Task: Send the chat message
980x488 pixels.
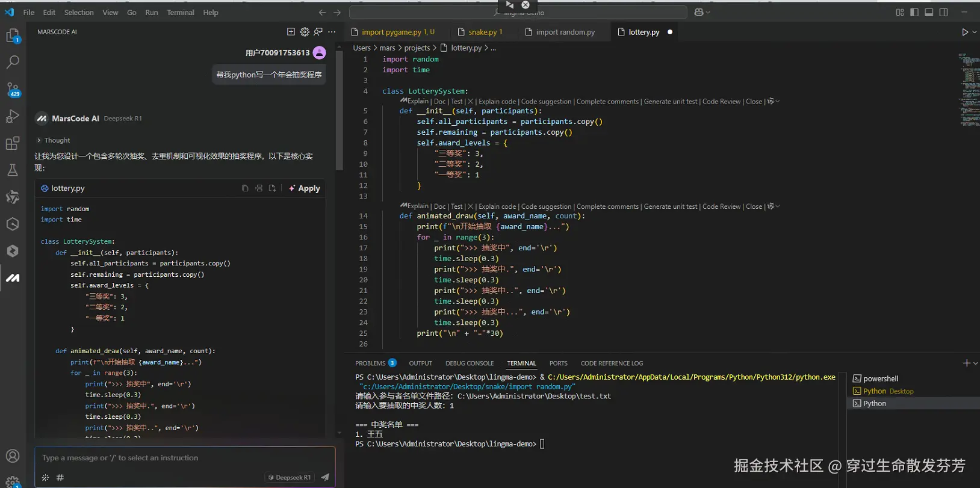Action: coord(325,477)
